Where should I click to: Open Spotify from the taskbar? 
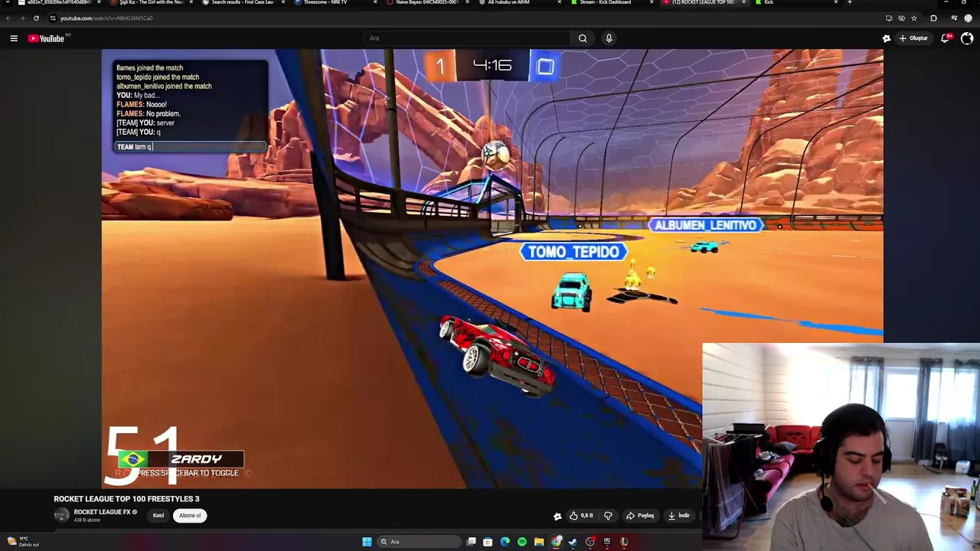tap(522, 542)
